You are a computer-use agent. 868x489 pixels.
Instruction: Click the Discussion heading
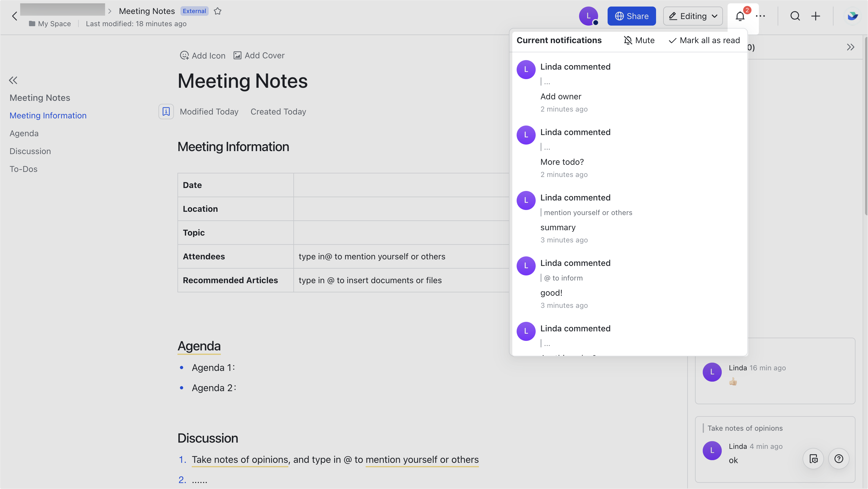click(x=207, y=438)
